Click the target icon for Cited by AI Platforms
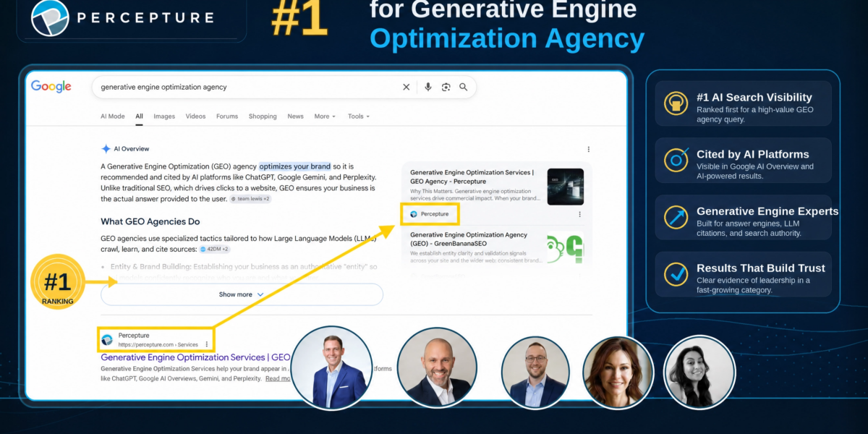 (676, 161)
